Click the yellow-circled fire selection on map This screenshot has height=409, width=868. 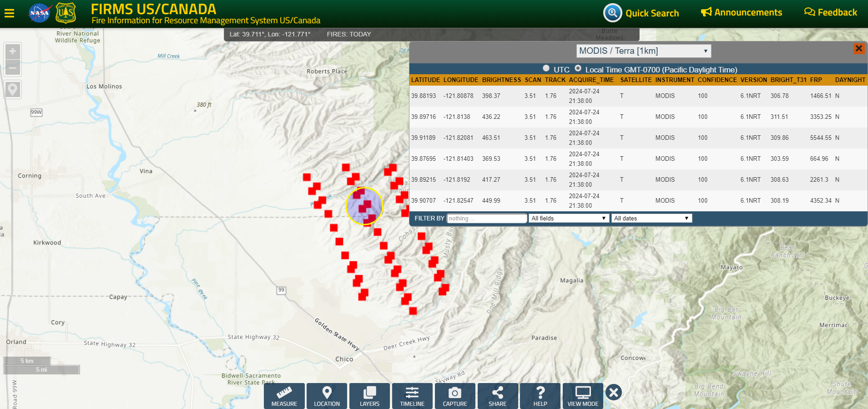click(x=364, y=206)
